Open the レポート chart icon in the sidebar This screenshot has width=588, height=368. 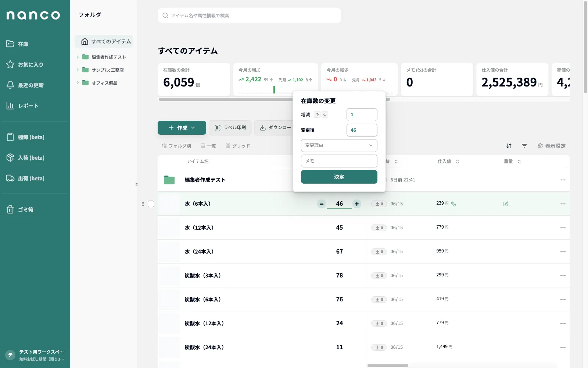[x=10, y=106]
